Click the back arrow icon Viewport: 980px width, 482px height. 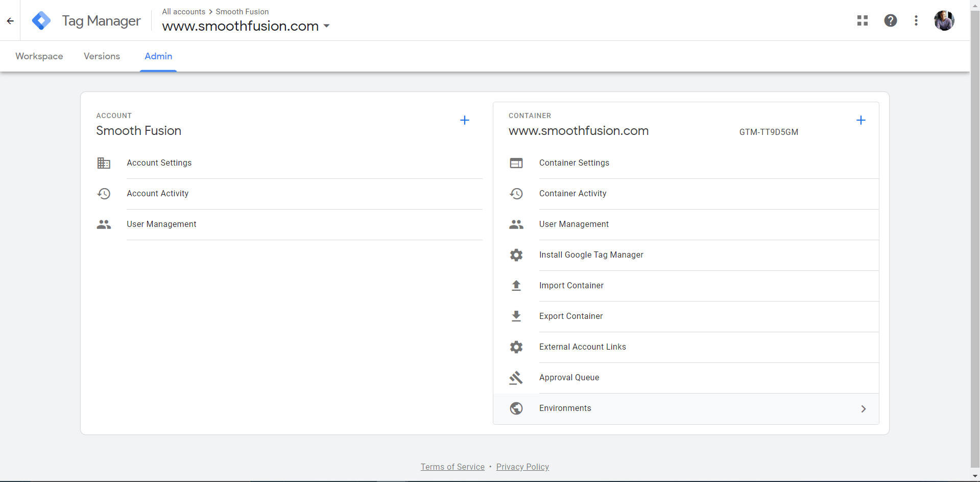[10, 21]
